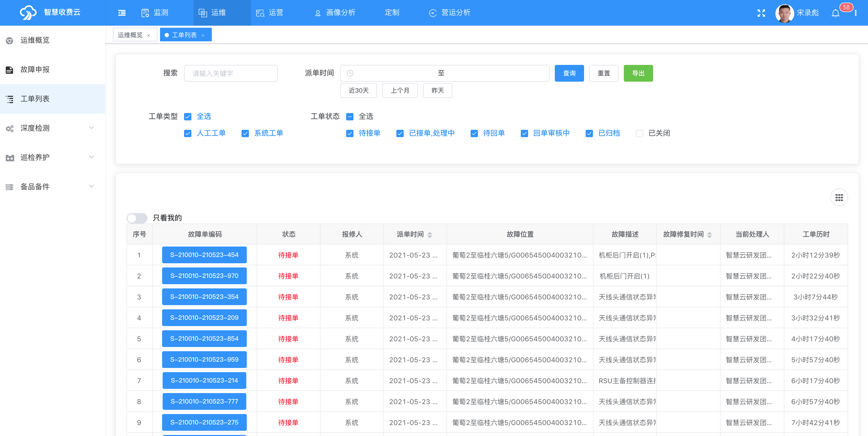Focus the 请输入关键字 search field
The image size is (868, 436).
tap(231, 73)
